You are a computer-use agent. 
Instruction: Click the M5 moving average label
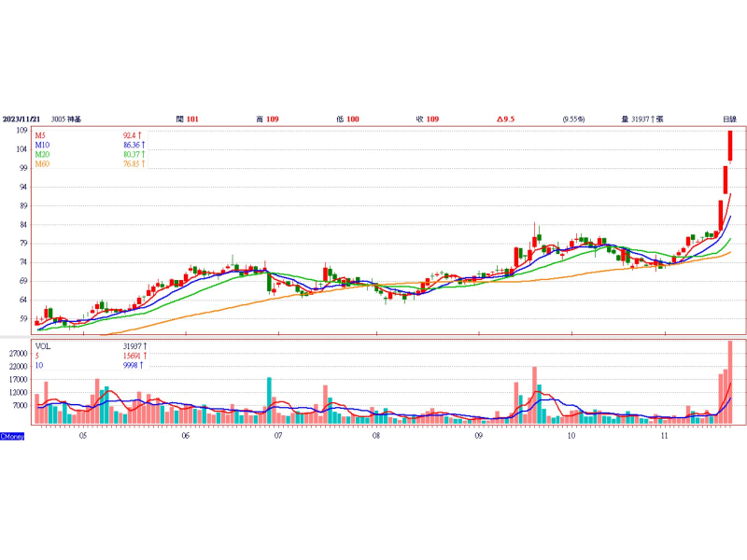click(x=40, y=135)
